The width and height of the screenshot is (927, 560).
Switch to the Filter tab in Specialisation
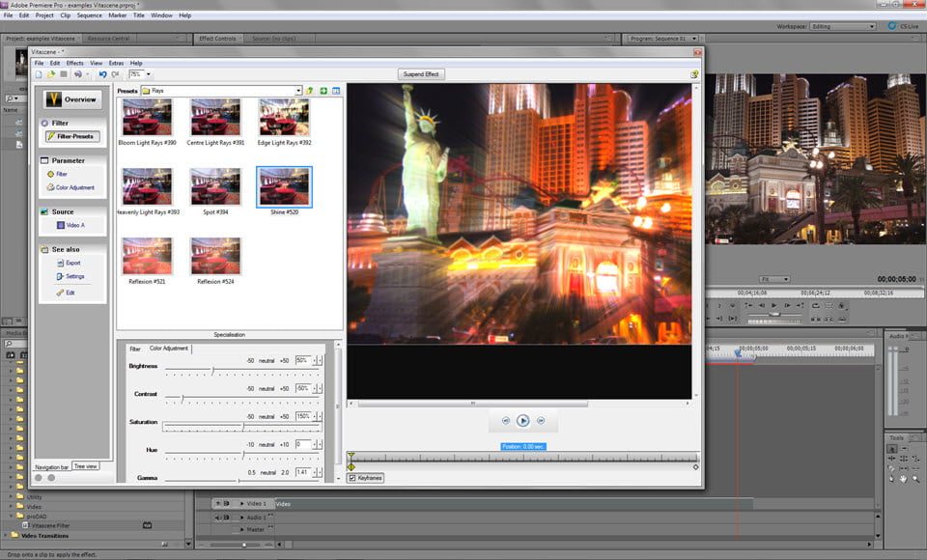135,349
